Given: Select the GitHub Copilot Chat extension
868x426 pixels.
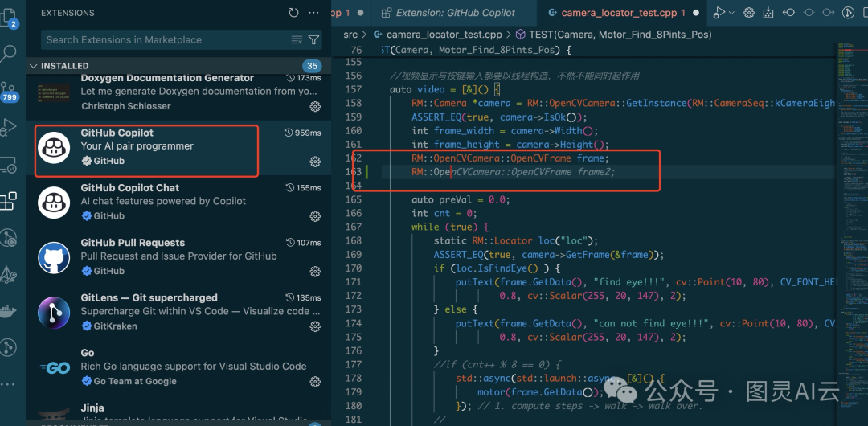Looking at the screenshot, I should point(178,203).
